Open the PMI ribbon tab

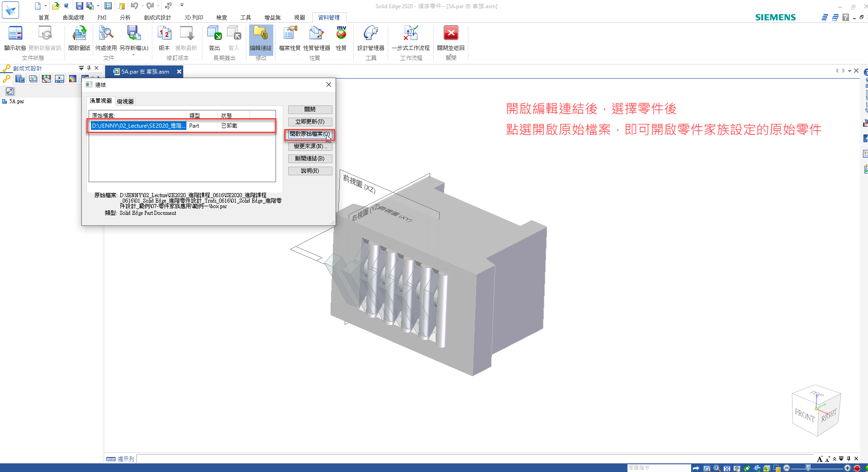[x=102, y=18]
